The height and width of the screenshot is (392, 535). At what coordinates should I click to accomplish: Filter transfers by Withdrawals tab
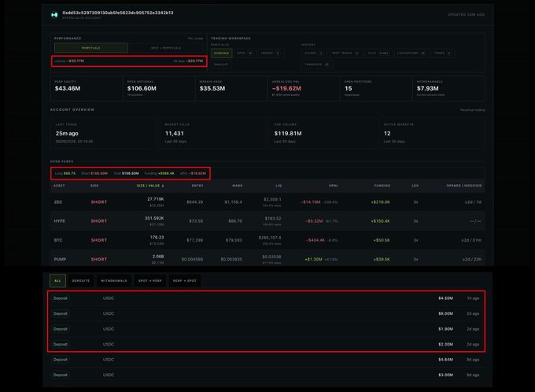114,281
